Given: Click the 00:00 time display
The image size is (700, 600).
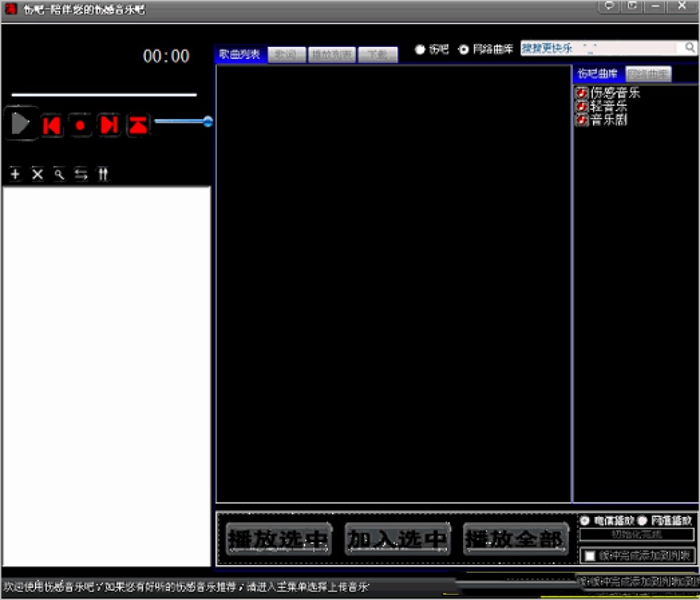Looking at the screenshot, I should [166, 56].
